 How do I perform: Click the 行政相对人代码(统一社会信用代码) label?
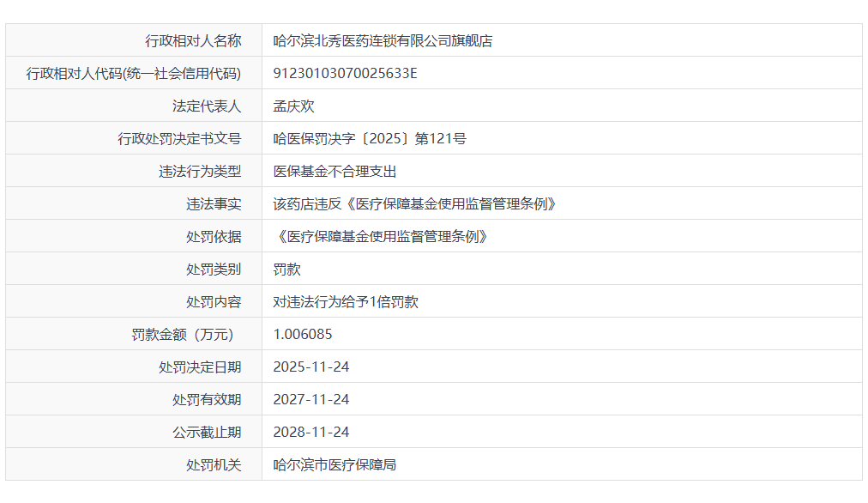coord(134,73)
